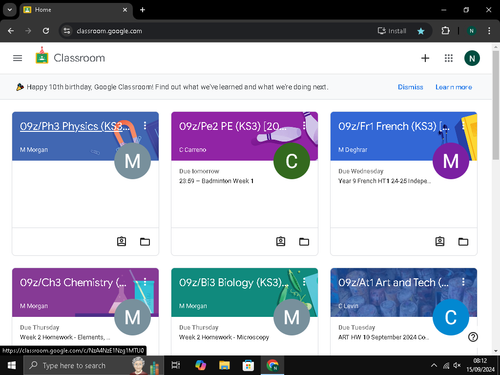500x375 pixels.
Task: Open File Explorer from taskbar
Action: (224, 365)
